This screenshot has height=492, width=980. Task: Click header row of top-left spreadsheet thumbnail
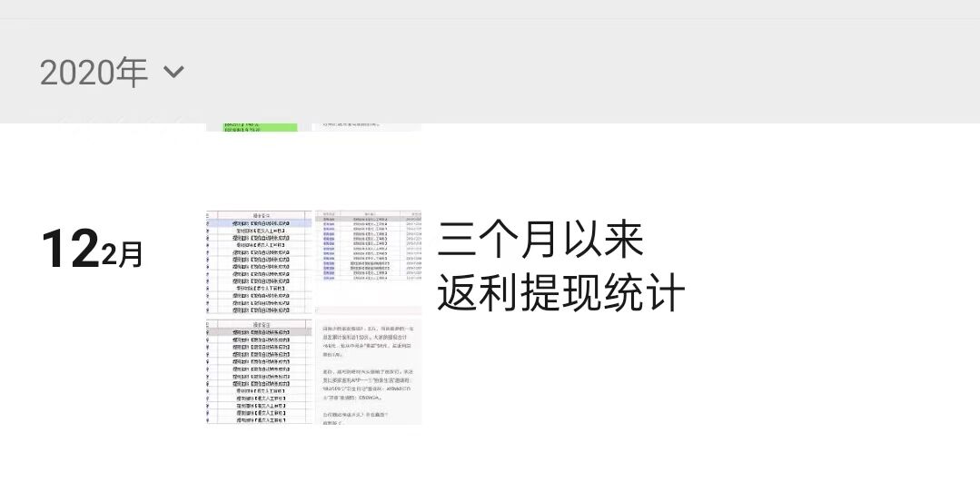pos(261,215)
